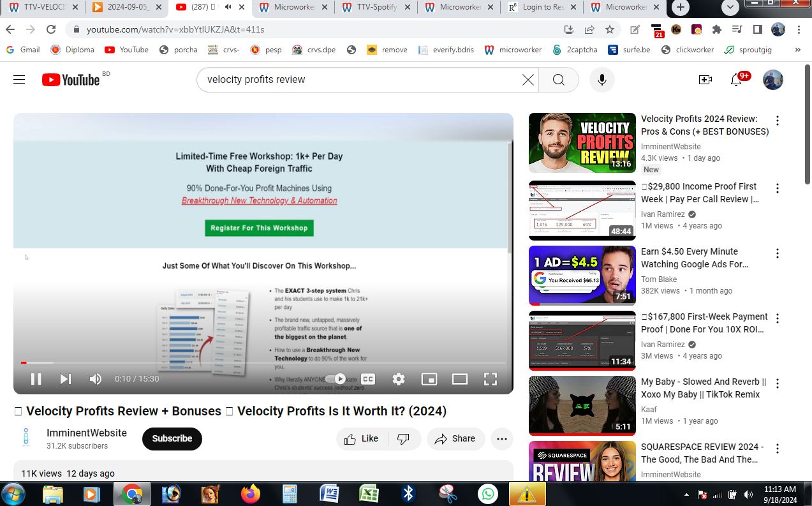
Task: Open the Windows Start button
Action: click(13, 494)
